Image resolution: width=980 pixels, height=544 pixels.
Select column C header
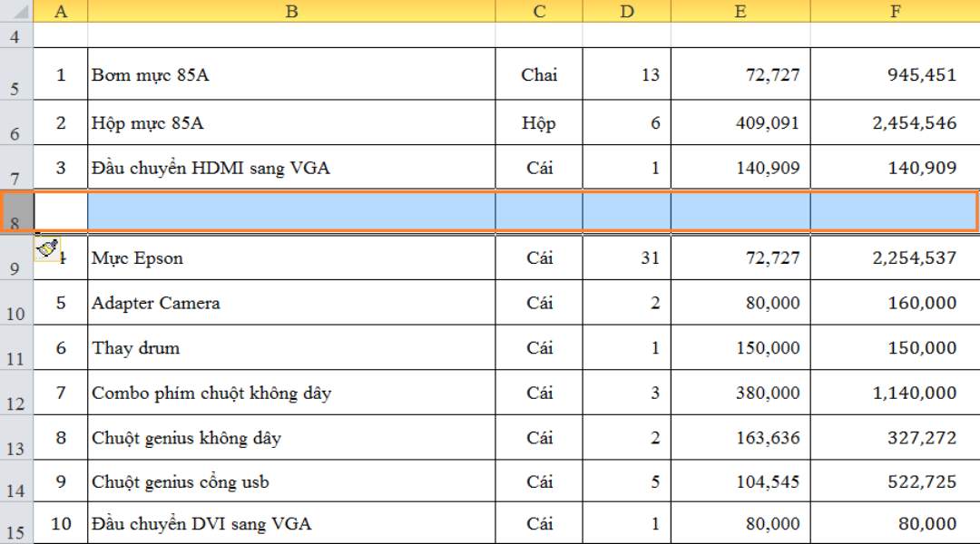click(539, 11)
